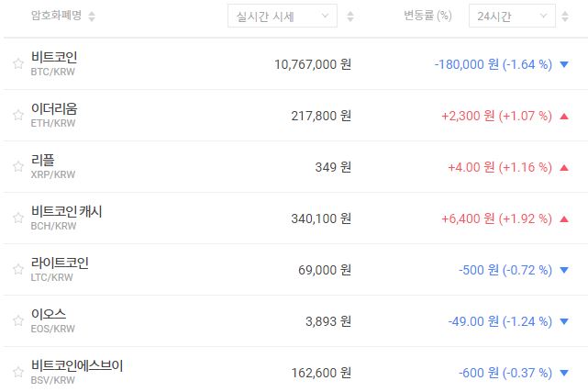Click the blue down arrow for Bitcoin
Image resolution: width=588 pixels, height=392 pixels.
pyautogui.click(x=564, y=64)
